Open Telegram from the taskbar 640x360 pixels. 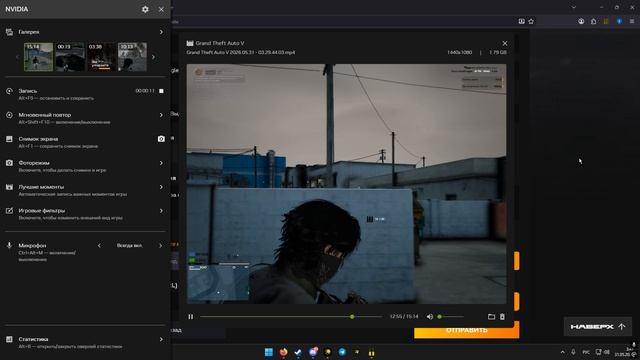pyautogui.click(x=342, y=352)
